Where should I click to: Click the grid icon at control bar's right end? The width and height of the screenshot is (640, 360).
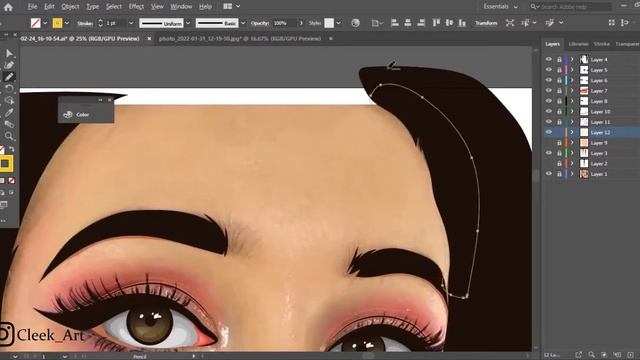611,23
